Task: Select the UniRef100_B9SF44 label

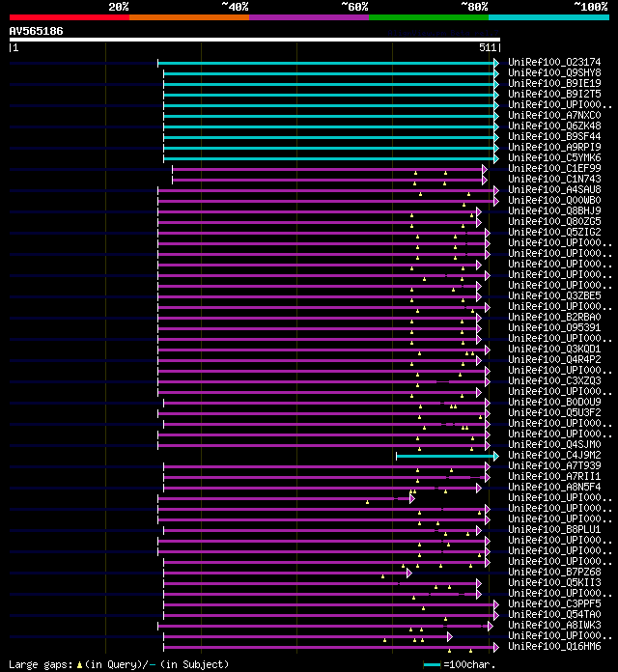Action: pos(554,137)
